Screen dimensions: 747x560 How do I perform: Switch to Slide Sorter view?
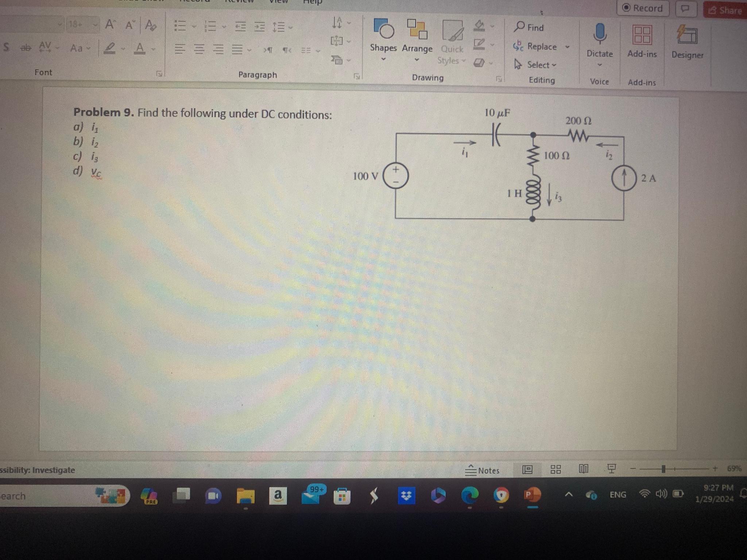(556, 470)
